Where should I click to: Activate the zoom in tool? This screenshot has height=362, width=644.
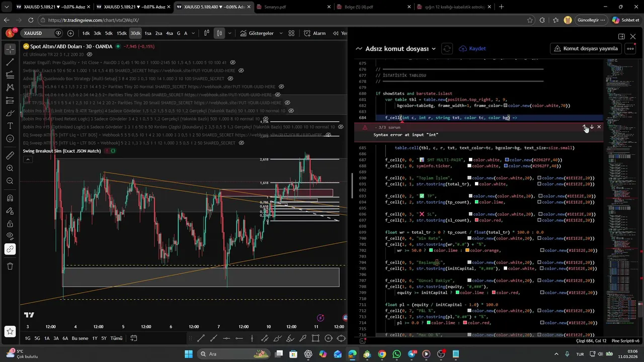[x=10, y=168]
